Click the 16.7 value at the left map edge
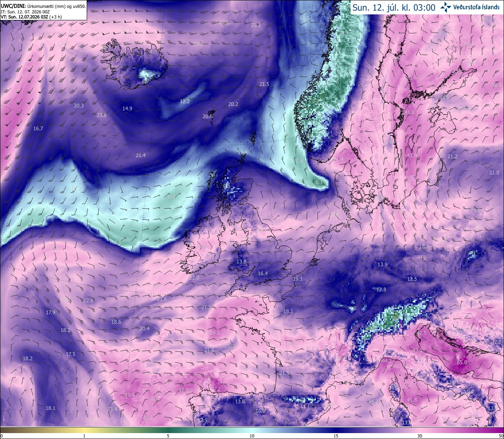The image size is (504, 439). point(38,128)
